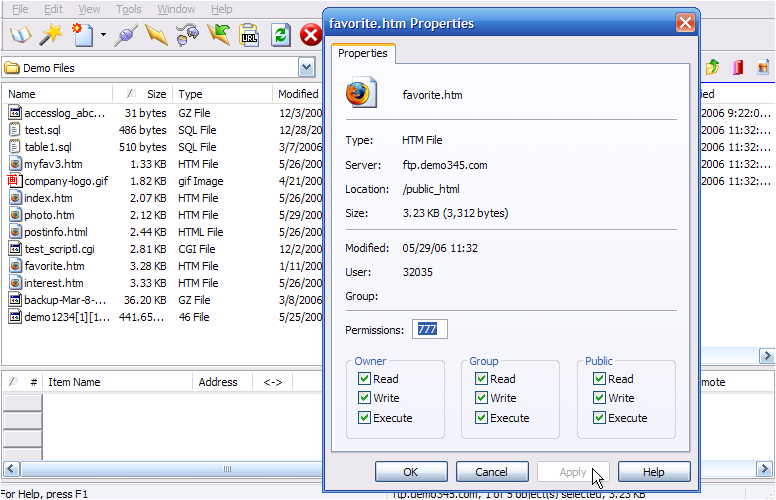
Task: Open the New file icon dropdown arrow
Action: [103, 36]
